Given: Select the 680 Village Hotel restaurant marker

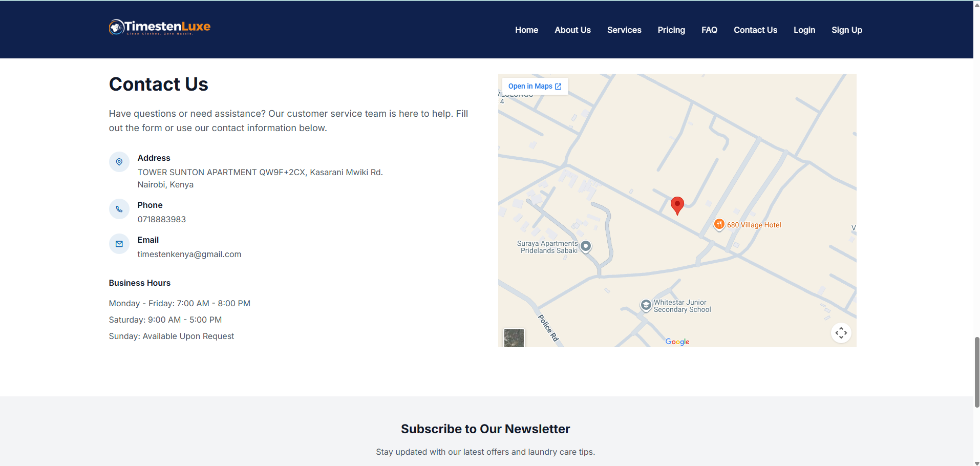Looking at the screenshot, I should (719, 224).
